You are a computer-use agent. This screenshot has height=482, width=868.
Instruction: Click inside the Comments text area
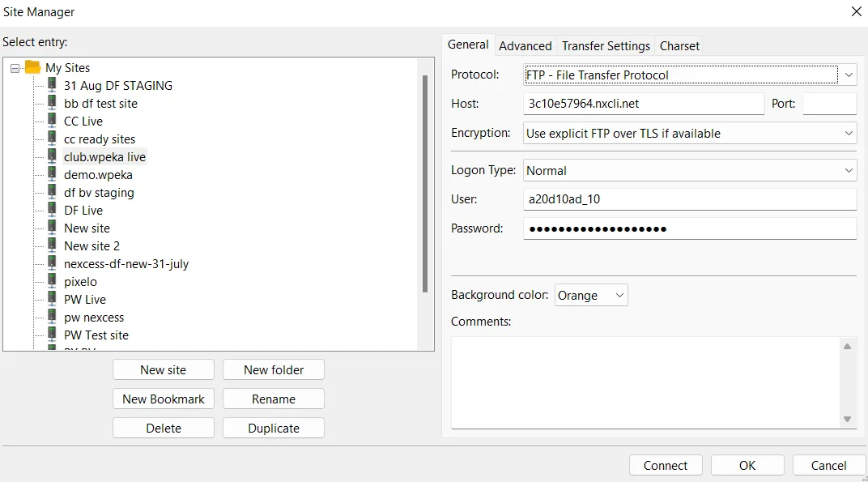[646, 382]
